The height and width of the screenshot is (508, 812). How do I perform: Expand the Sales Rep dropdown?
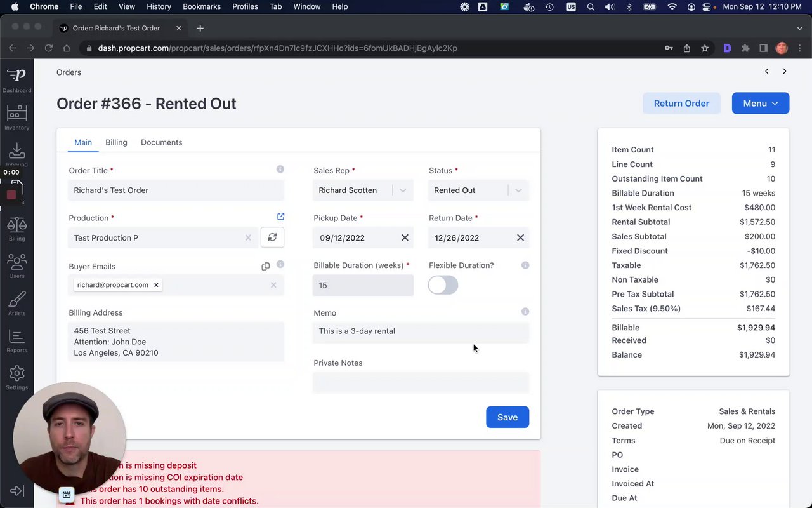click(402, 190)
